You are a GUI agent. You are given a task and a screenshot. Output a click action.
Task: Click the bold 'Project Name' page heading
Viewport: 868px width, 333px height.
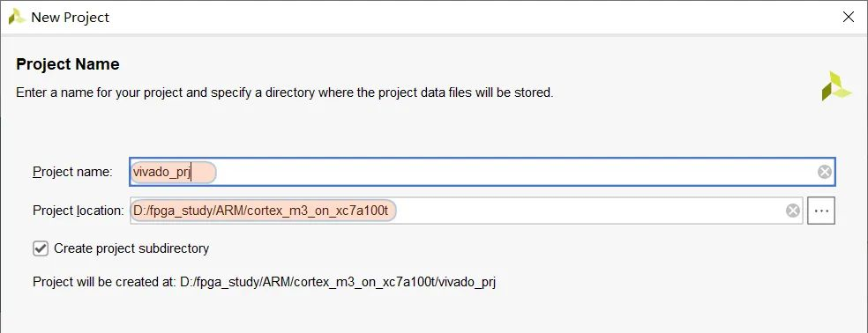(x=68, y=64)
